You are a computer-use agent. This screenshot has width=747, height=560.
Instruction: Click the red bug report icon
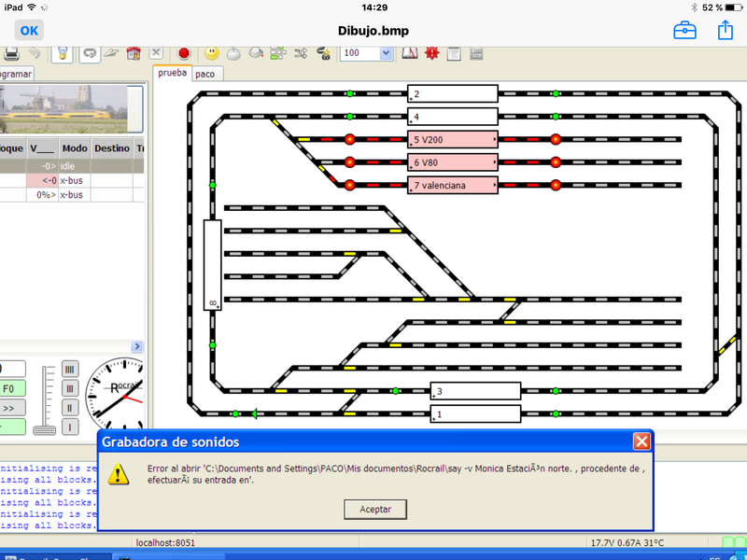coord(432,53)
